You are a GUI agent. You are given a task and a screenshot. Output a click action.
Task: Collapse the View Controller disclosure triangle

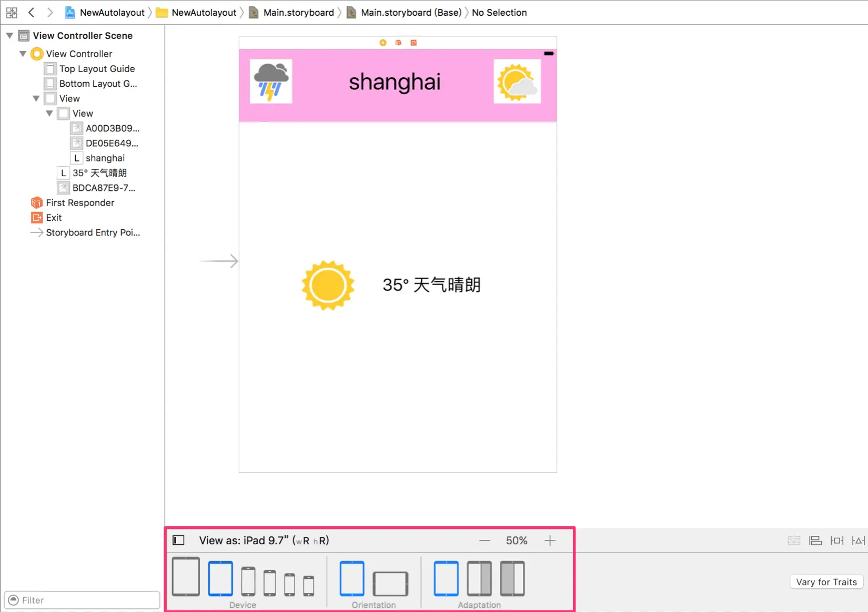click(x=23, y=54)
